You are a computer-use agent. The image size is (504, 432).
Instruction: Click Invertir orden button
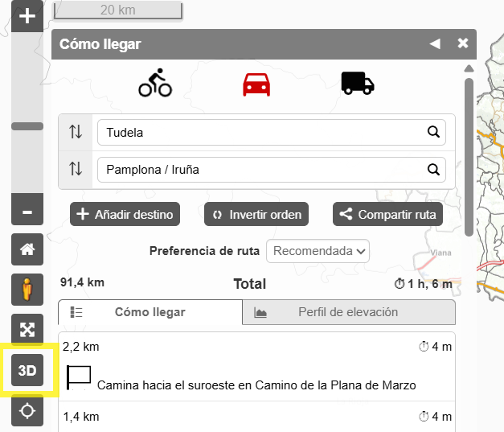[x=256, y=214]
